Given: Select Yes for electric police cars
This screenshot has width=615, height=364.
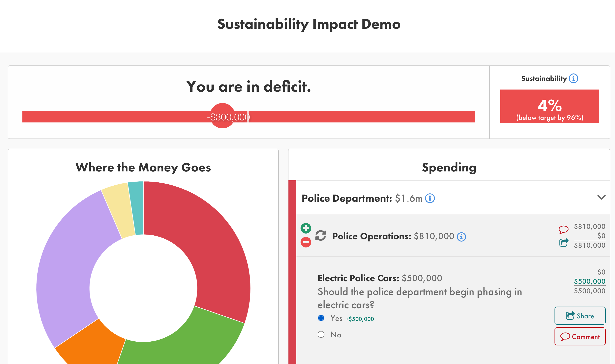Looking at the screenshot, I should coord(321,318).
